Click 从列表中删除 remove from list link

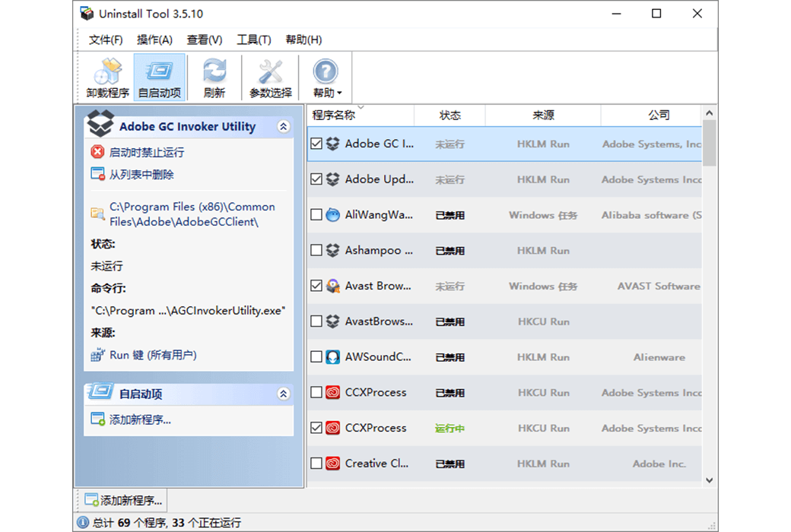coord(141,175)
